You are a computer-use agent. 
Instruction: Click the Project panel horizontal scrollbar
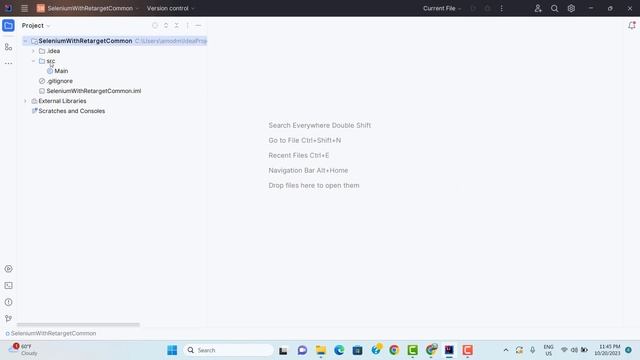click(78, 325)
